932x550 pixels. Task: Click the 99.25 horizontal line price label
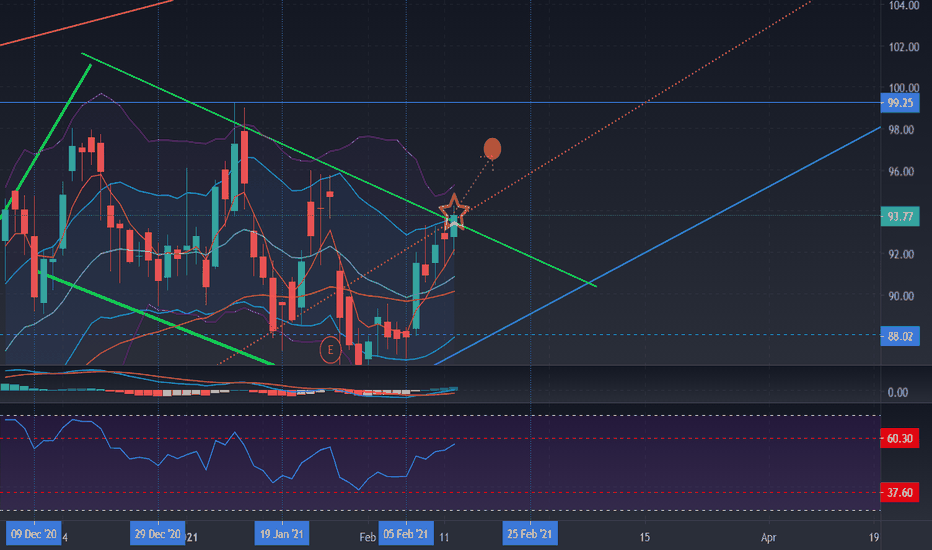point(899,103)
